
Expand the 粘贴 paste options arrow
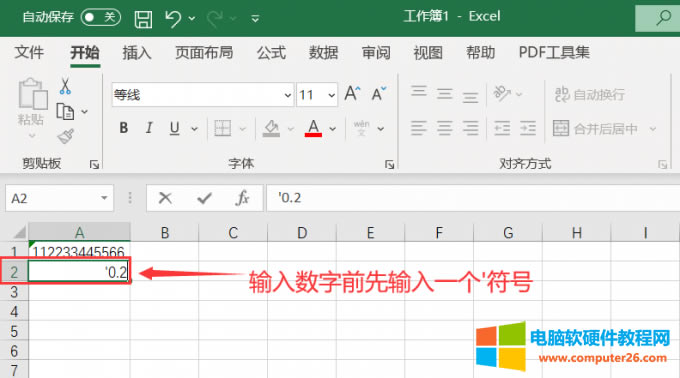(x=32, y=136)
